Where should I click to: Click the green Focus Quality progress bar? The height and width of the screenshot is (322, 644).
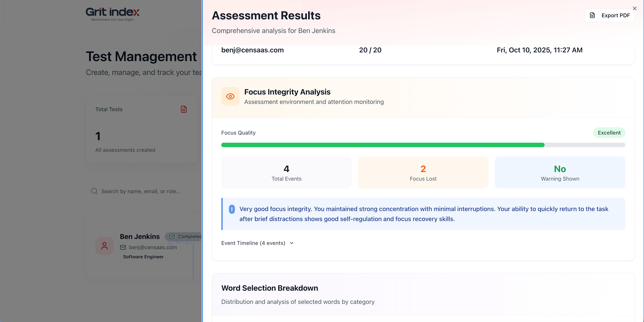tap(382, 145)
